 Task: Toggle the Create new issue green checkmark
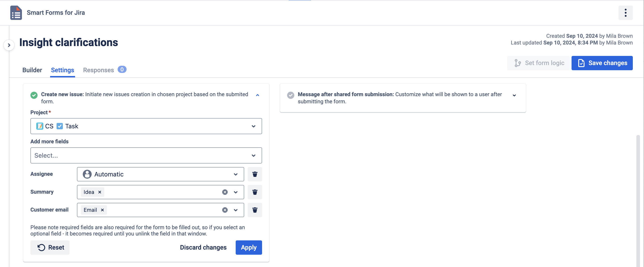[x=34, y=95]
